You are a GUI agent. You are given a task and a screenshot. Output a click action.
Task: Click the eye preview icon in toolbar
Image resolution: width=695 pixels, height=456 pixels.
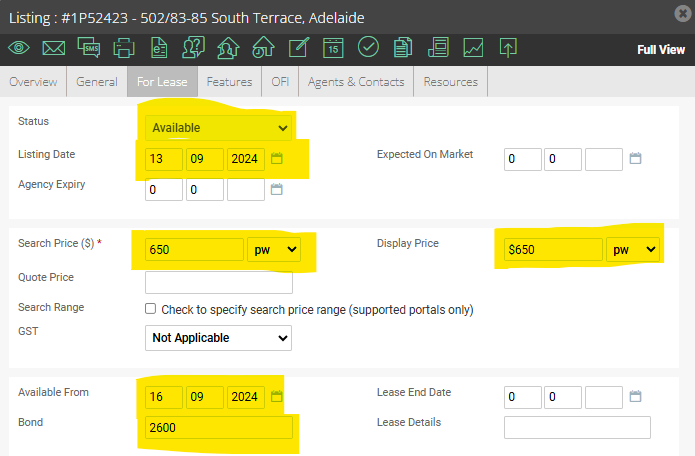[18, 47]
